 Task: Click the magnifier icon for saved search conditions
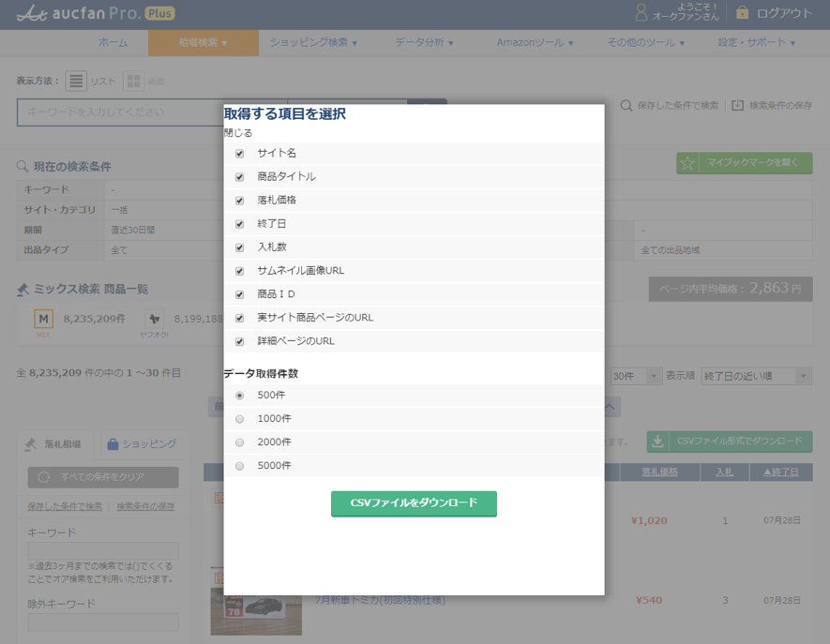coord(626,106)
